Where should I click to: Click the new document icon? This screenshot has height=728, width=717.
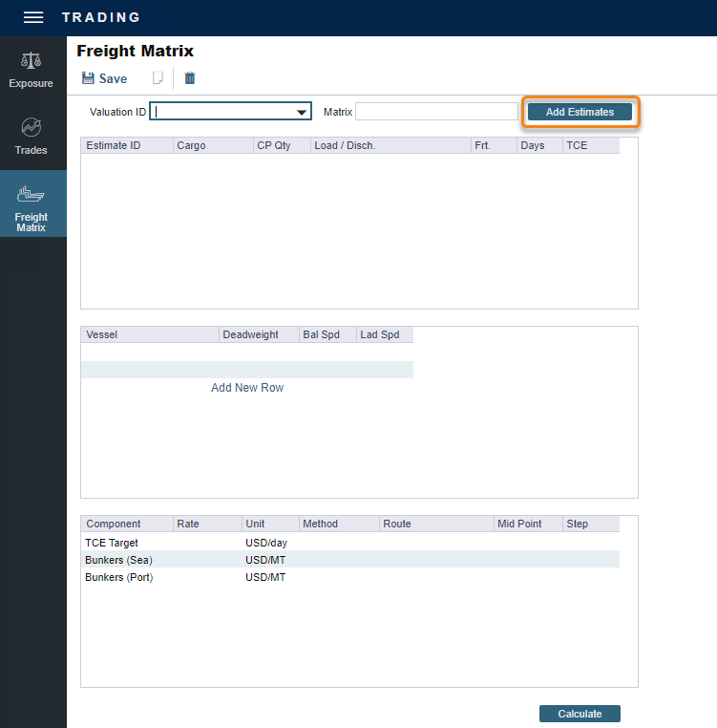tap(158, 78)
